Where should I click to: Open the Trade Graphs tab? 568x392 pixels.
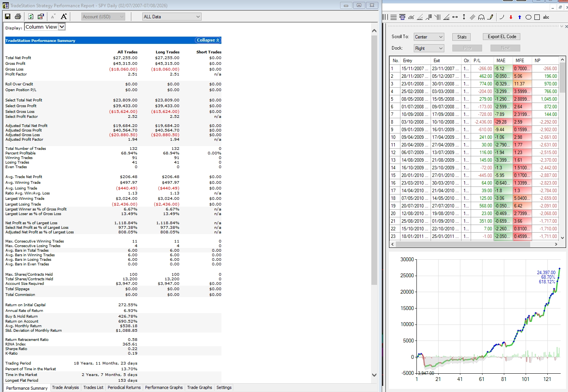(x=199, y=387)
